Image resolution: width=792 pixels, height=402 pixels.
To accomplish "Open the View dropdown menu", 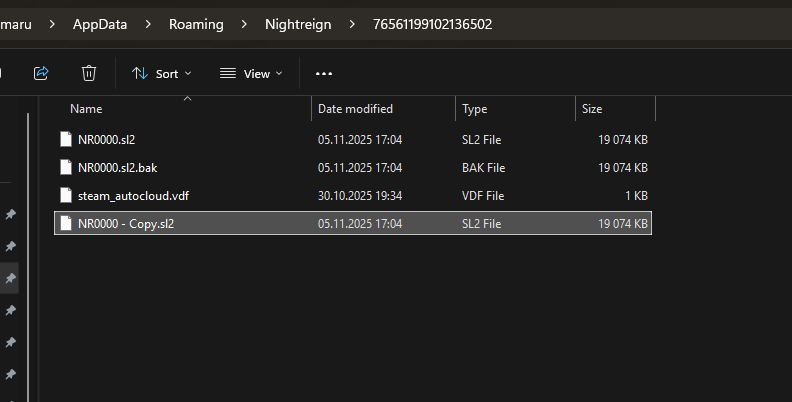I will click(251, 73).
